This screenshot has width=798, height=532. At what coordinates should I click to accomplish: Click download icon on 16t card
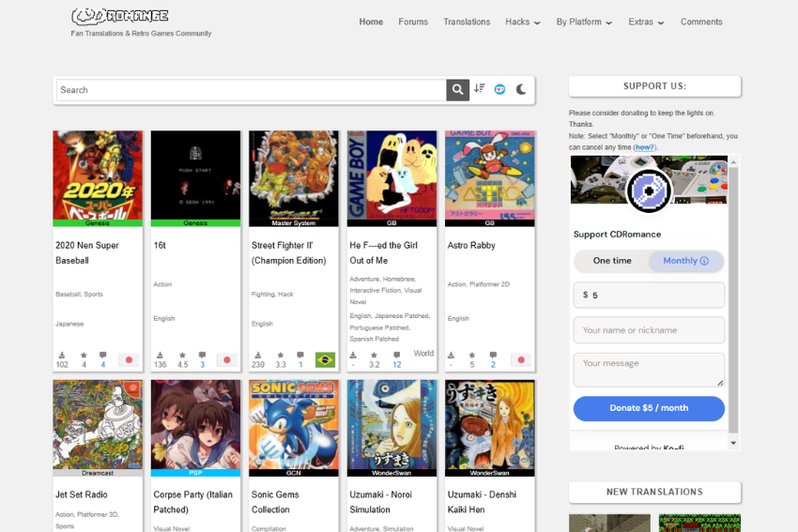coord(160,355)
